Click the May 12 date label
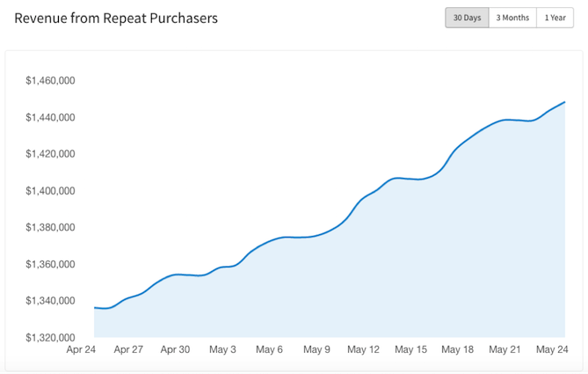Image resolution: width=588 pixels, height=374 pixels. coord(363,349)
